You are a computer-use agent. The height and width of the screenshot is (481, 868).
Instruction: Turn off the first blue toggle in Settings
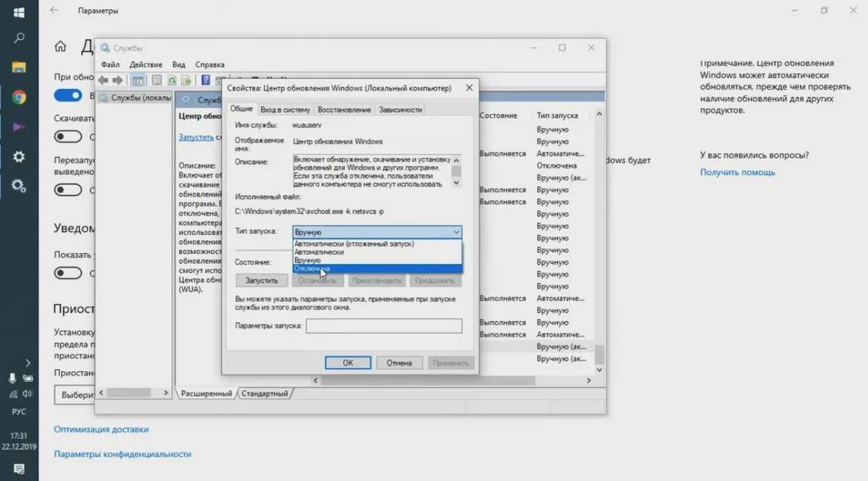coord(68,95)
